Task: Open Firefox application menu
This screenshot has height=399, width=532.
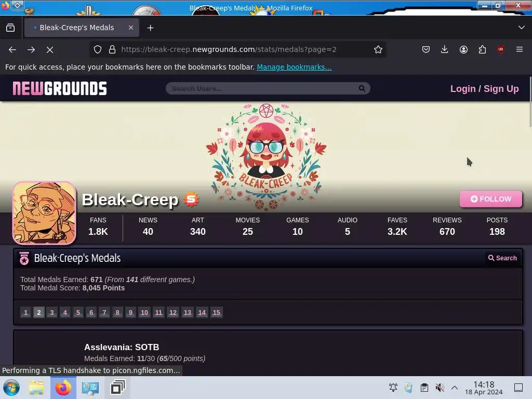Action: tap(520, 49)
